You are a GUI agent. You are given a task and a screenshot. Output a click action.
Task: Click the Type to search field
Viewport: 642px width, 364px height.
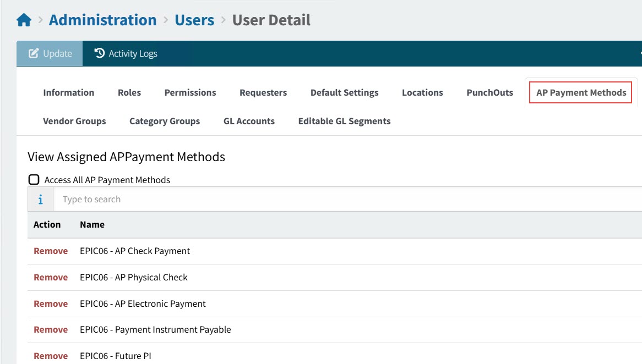(347, 200)
